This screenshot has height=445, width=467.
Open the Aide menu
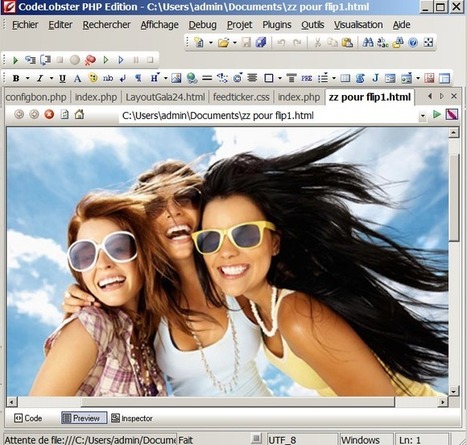(401, 25)
